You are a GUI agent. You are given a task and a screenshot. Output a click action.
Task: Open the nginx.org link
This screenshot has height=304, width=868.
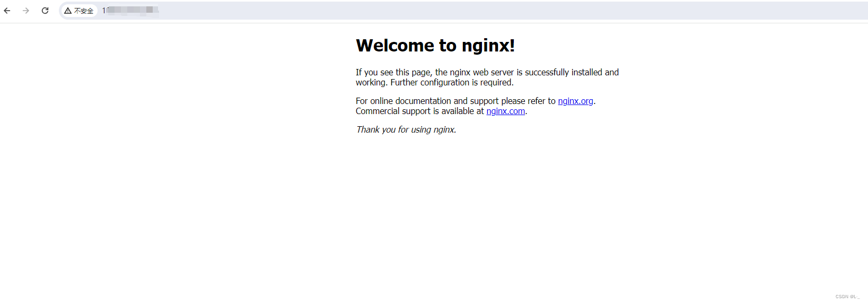click(x=575, y=101)
